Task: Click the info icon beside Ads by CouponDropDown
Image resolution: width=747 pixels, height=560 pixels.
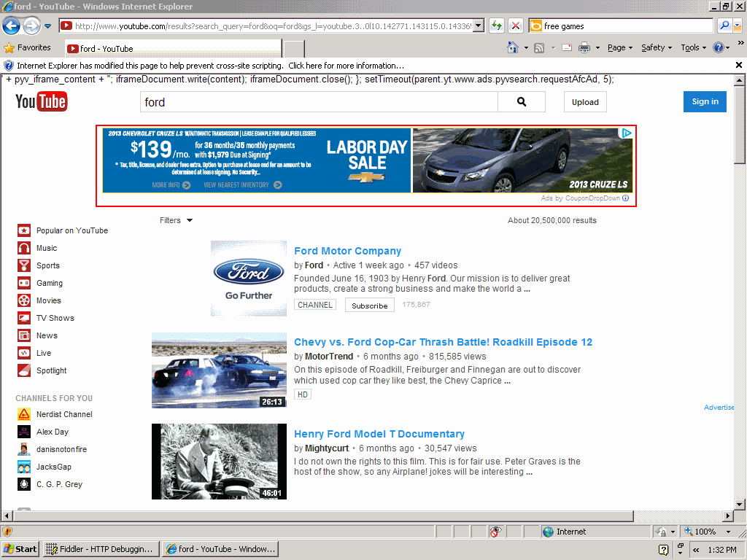Action: [x=625, y=198]
